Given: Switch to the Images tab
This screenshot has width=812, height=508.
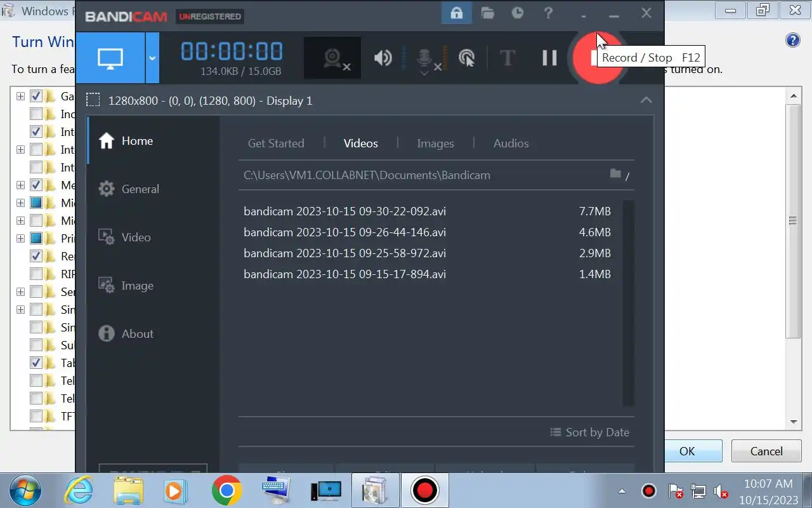Looking at the screenshot, I should pyautogui.click(x=435, y=144).
